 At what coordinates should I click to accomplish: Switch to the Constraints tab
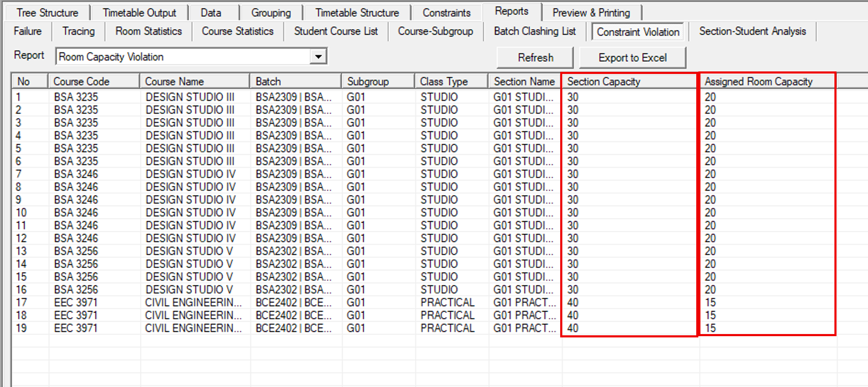click(446, 13)
